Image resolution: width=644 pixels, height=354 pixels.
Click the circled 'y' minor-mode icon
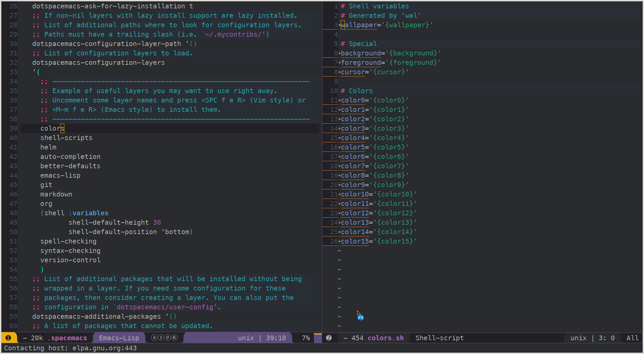pyautogui.click(x=161, y=338)
